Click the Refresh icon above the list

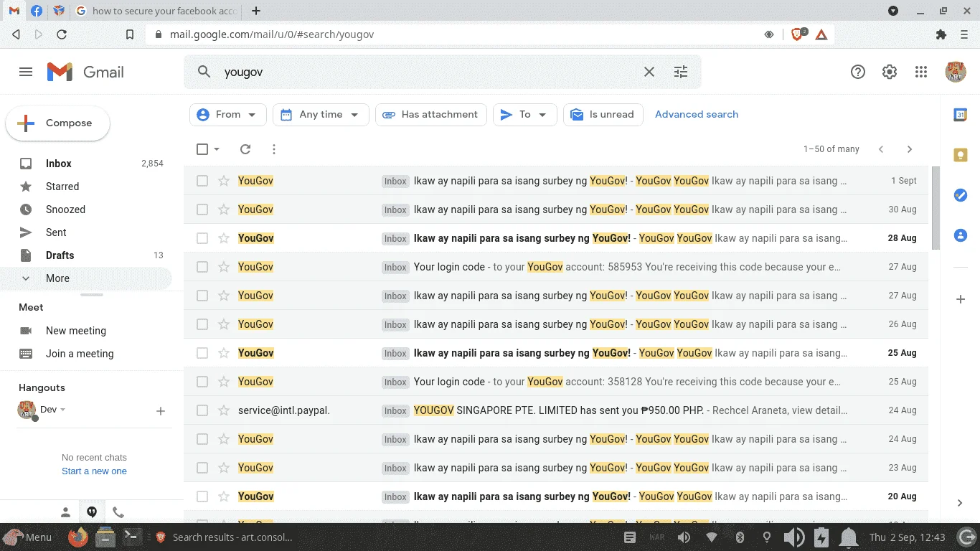pyautogui.click(x=245, y=149)
